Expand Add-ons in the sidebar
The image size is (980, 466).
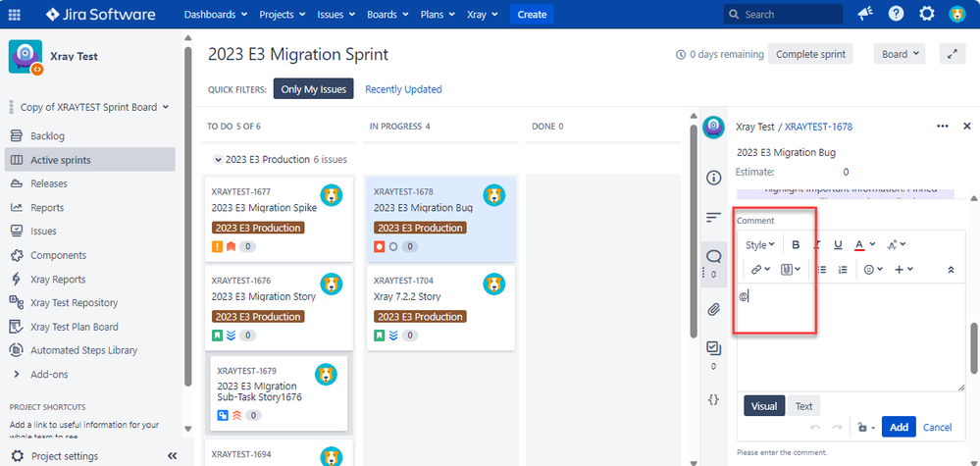pyautogui.click(x=49, y=374)
